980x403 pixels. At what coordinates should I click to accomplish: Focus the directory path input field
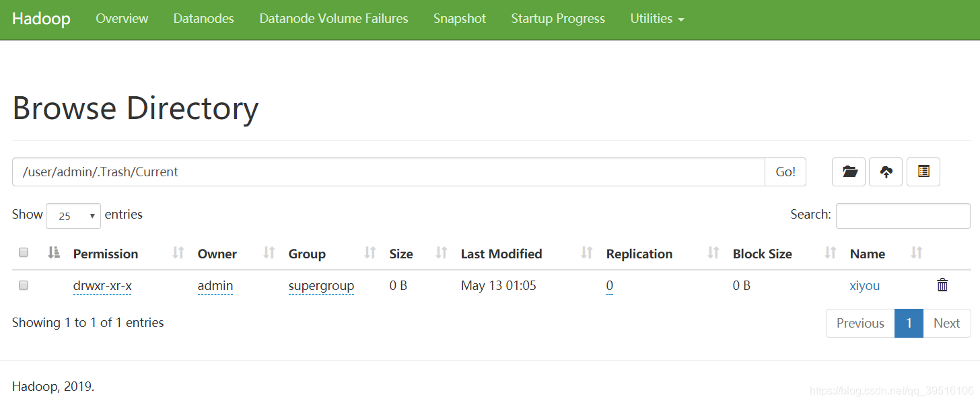388,172
